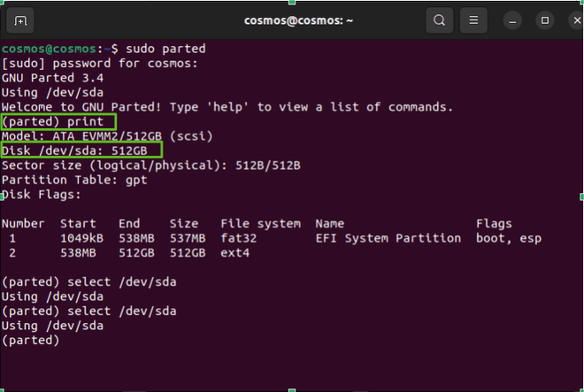Viewport: 584px width, 392px height.
Task: Open the terminal search tool
Action: click(440, 20)
